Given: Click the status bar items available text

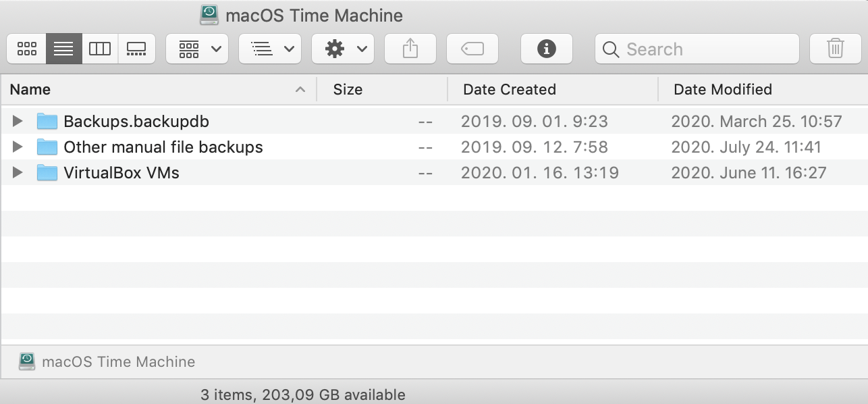Looking at the screenshot, I should (x=303, y=395).
